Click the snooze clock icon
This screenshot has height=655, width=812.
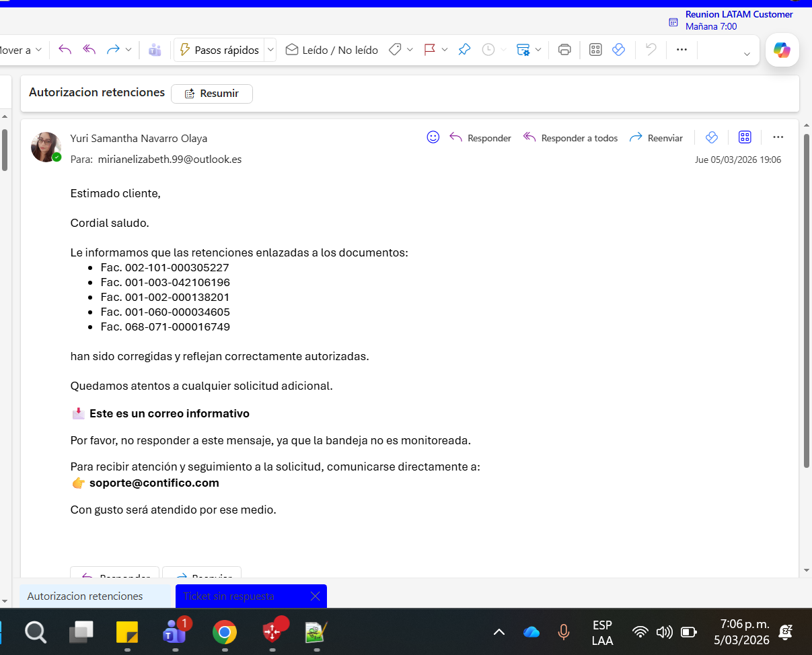(x=488, y=50)
